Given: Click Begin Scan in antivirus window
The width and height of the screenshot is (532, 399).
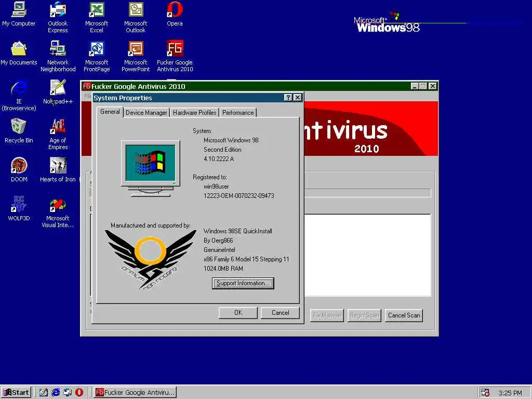Looking at the screenshot, I should 364,315.
